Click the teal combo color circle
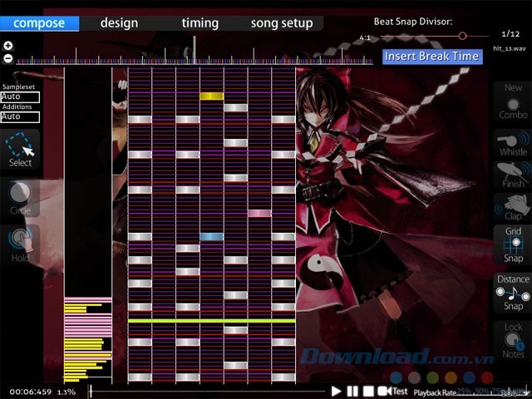This screenshot has width=532, height=399. tap(396, 377)
